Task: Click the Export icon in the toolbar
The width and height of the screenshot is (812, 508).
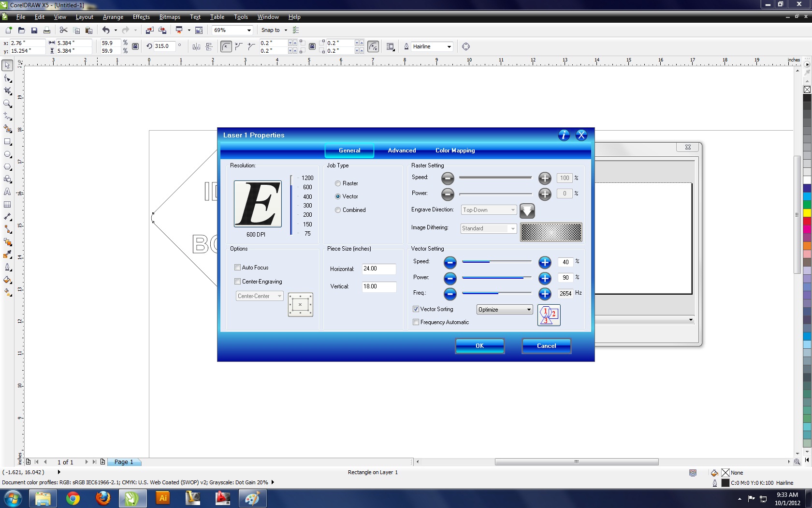Action: 162,30
